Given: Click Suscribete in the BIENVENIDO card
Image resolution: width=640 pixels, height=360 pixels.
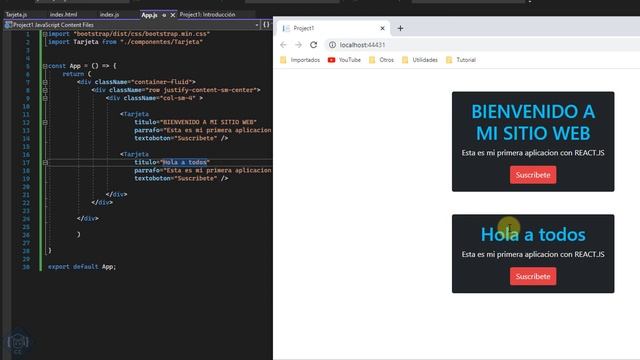Looking at the screenshot, I should (533, 175).
